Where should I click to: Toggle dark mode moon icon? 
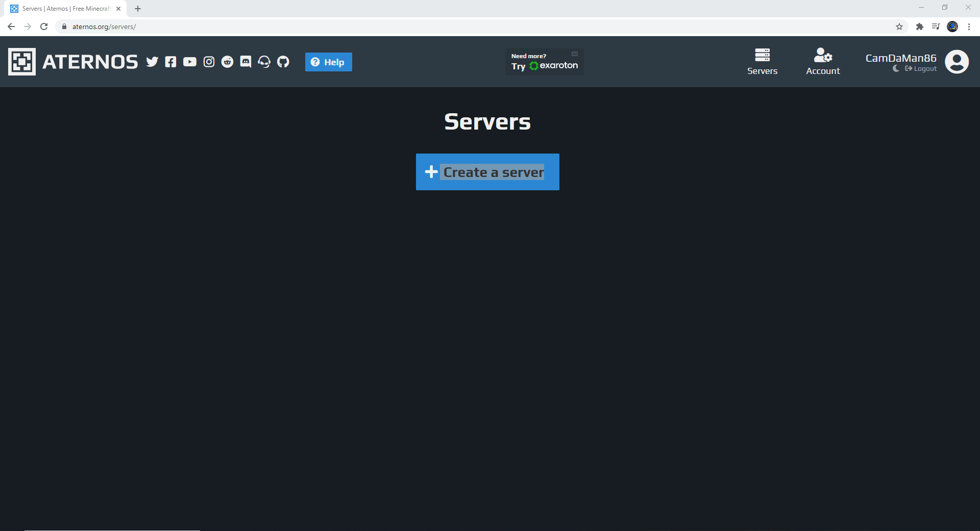pos(896,68)
